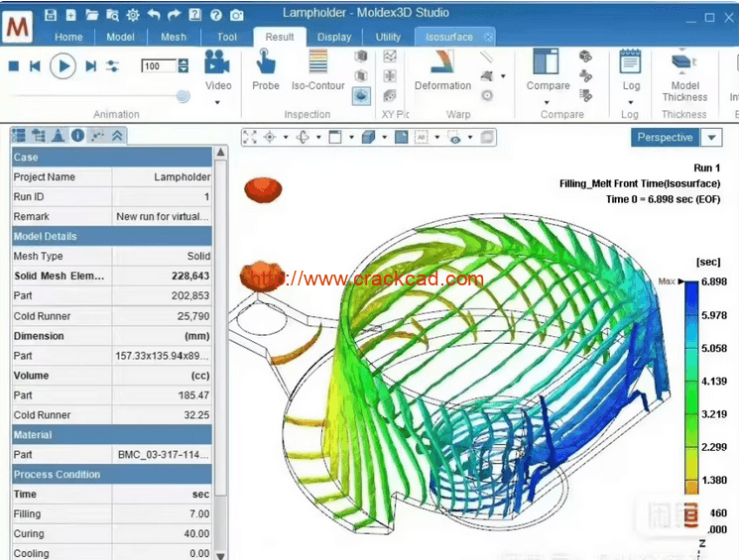Open the visibility eye dropdown arrow
Image resolution: width=739 pixels, height=560 pixels.
[x=470, y=137]
